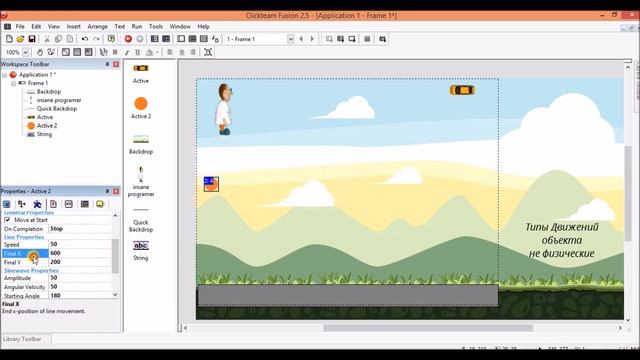Open the Size/Position properties tab icon

click(22, 204)
